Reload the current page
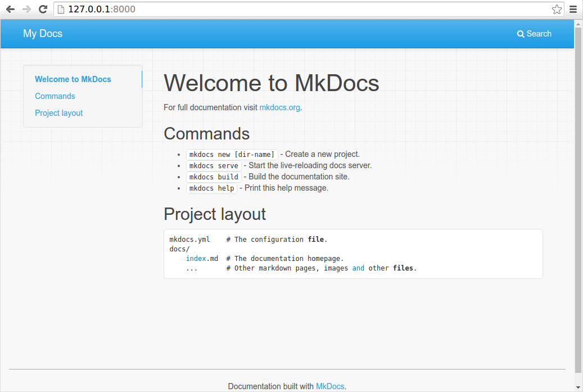The height and width of the screenshot is (392, 583). point(43,9)
